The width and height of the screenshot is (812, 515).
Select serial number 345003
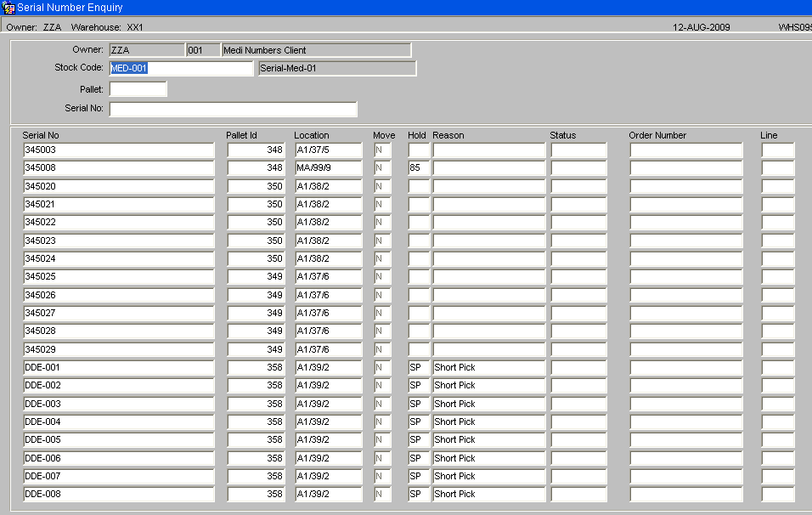pyautogui.click(x=119, y=150)
